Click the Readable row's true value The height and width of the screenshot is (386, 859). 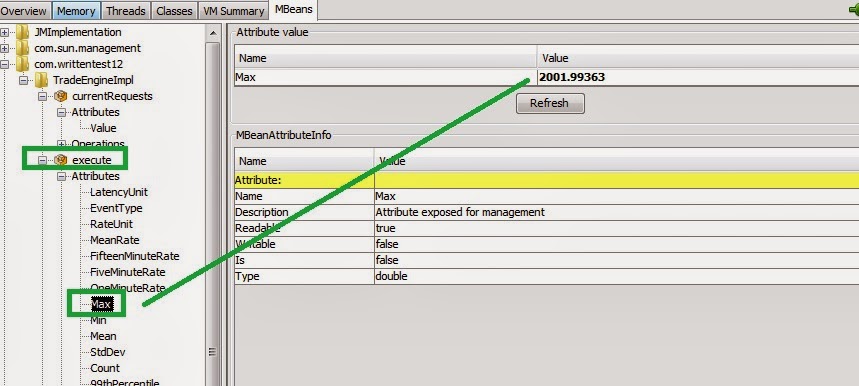pos(617,228)
